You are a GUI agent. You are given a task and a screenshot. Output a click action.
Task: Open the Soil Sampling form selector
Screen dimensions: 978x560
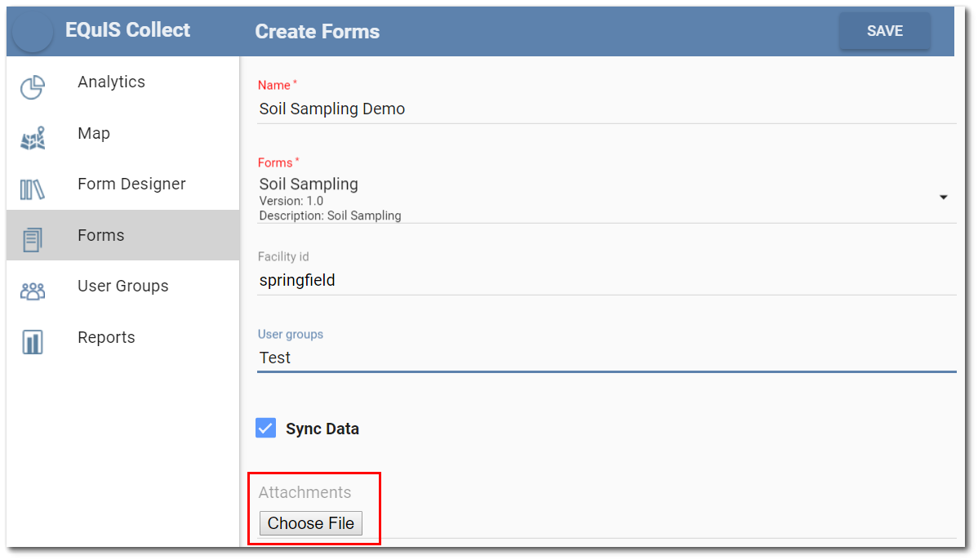coord(607,198)
